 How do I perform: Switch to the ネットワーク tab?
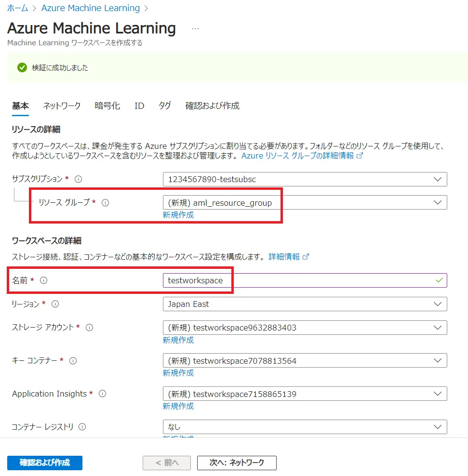click(x=62, y=106)
